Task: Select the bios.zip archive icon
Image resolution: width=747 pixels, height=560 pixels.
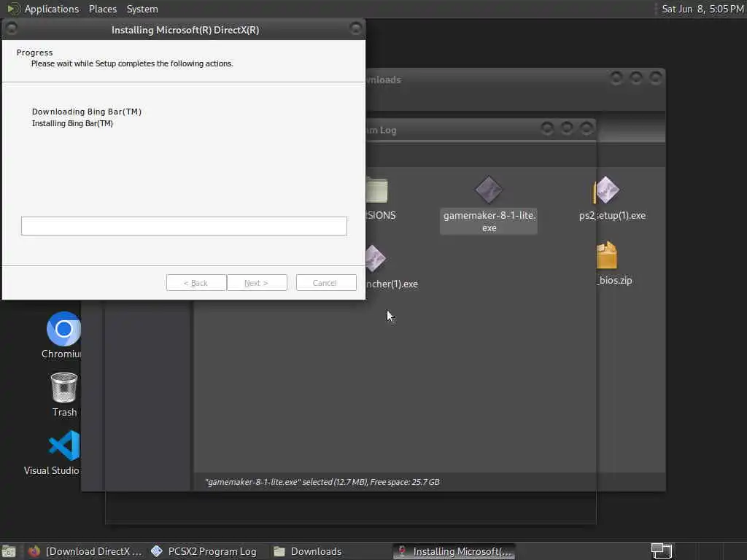Action: (606, 255)
